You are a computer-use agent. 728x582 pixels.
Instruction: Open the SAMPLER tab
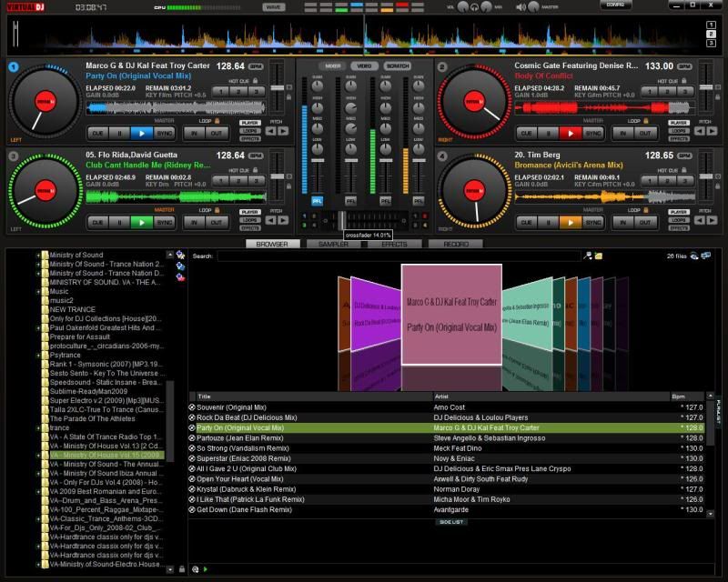tap(333, 244)
